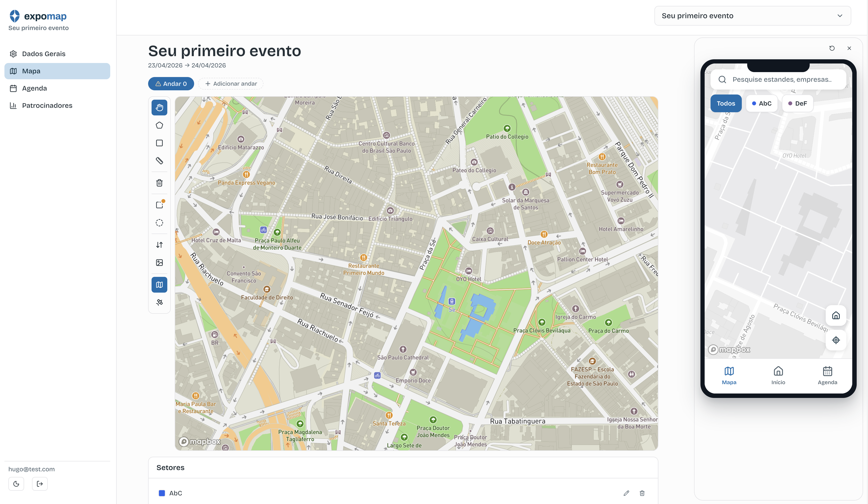Select Todos filter in phone preview

726,103
